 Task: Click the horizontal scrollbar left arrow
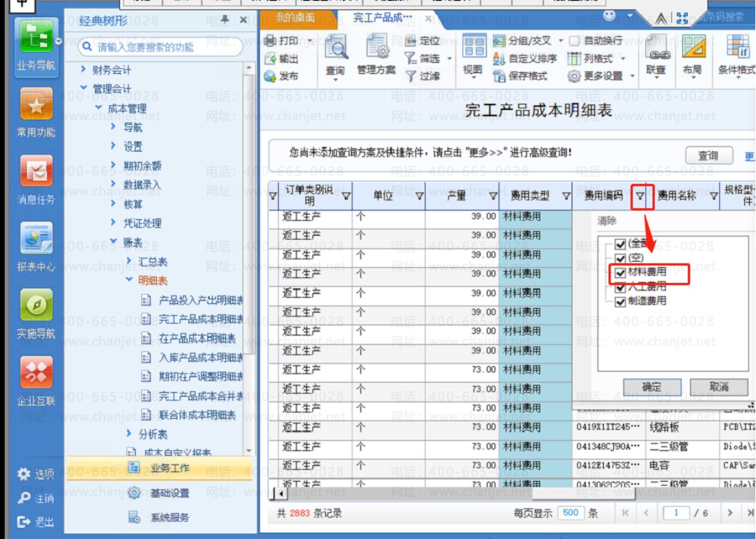coord(281,493)
